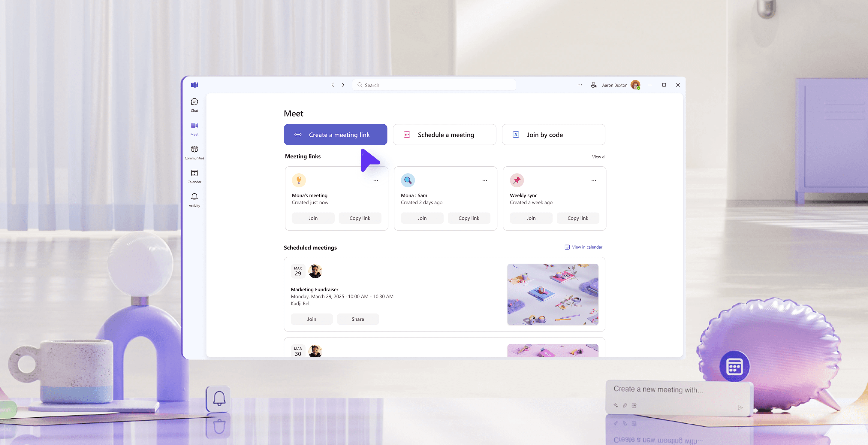Open the Calendar sidebar icon
This screenshot has height=445, width=868.
pos(194,176)
